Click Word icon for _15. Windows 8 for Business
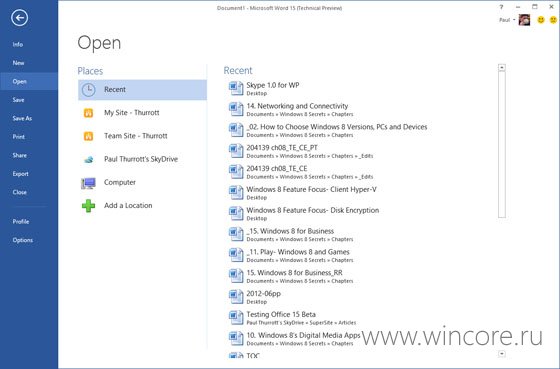This screenshot has height=369, width=560. coord(236,234)
